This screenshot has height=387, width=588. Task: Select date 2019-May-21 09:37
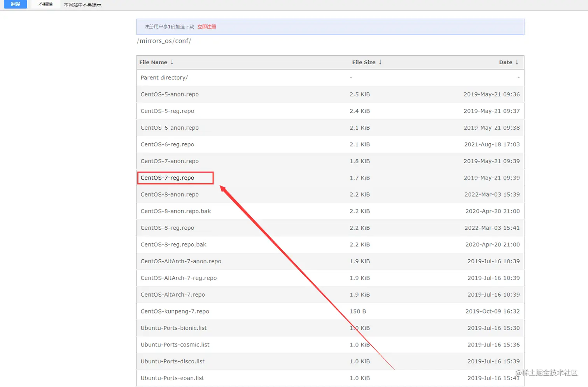[492, 111]
